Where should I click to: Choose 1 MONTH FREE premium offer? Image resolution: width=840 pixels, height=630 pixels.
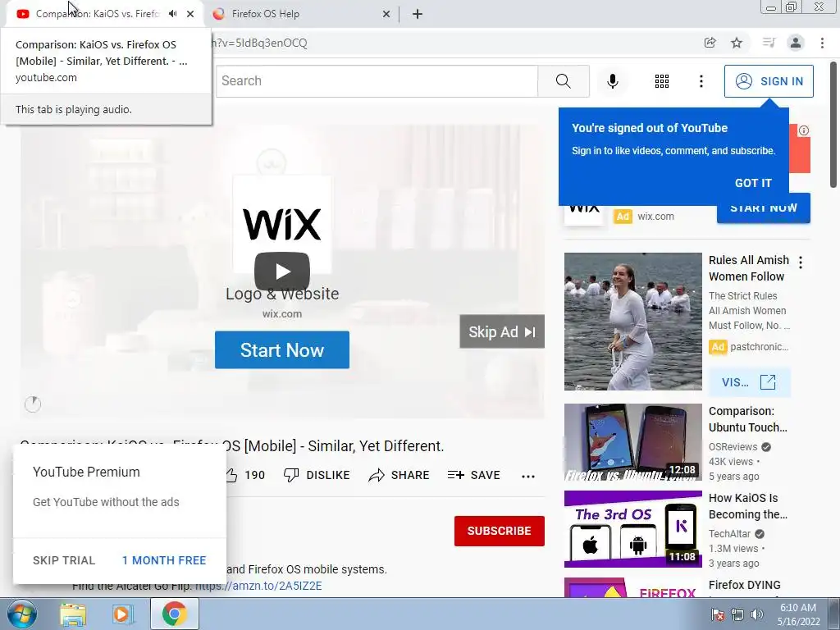pos(164,560)
